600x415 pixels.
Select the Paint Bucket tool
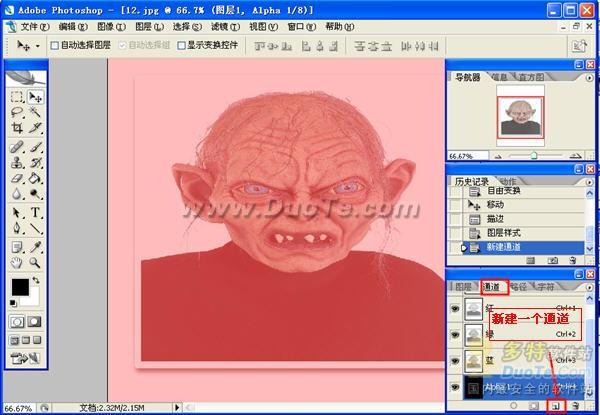pyautogui.click(x=35, y=178)
